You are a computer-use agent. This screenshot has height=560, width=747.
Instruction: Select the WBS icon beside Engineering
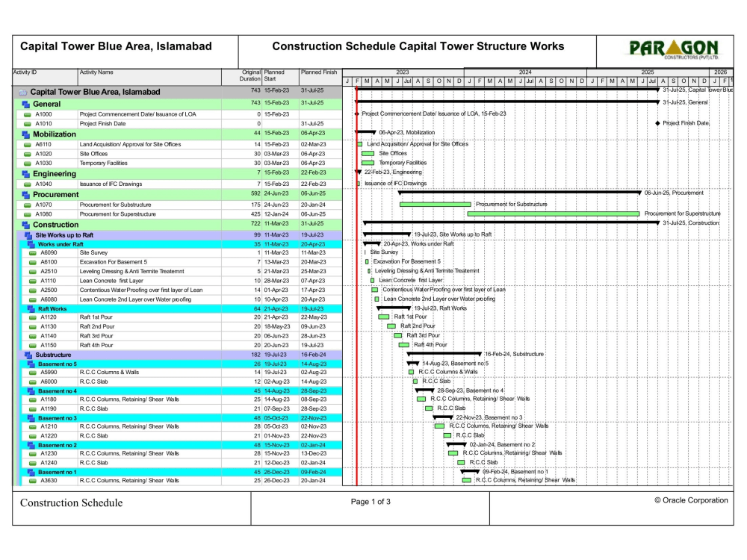tap(25, 173)
